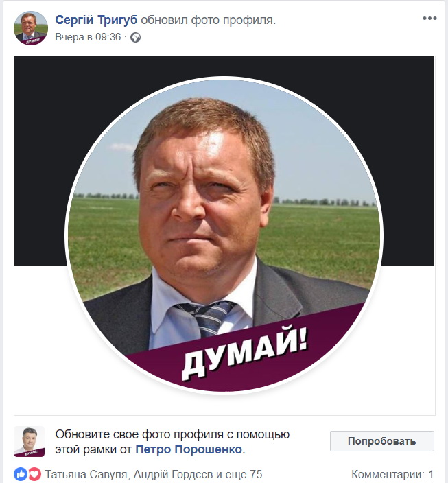Open Сергій Тригуб's profile name link

pos(96,20)
